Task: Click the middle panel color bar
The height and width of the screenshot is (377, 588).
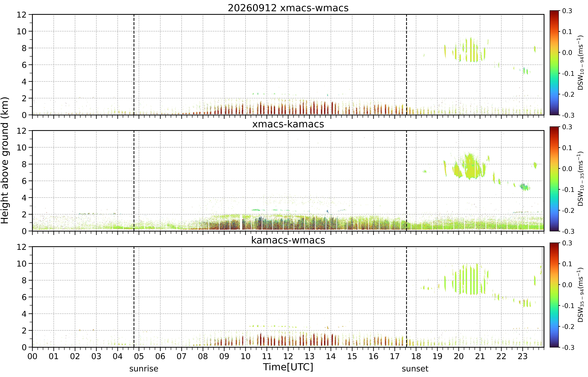Action: pos(554,179)
